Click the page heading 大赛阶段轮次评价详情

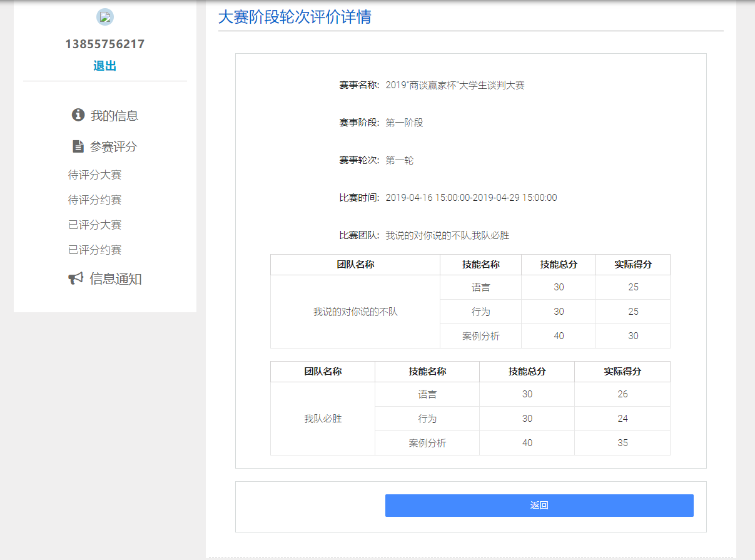295,17
